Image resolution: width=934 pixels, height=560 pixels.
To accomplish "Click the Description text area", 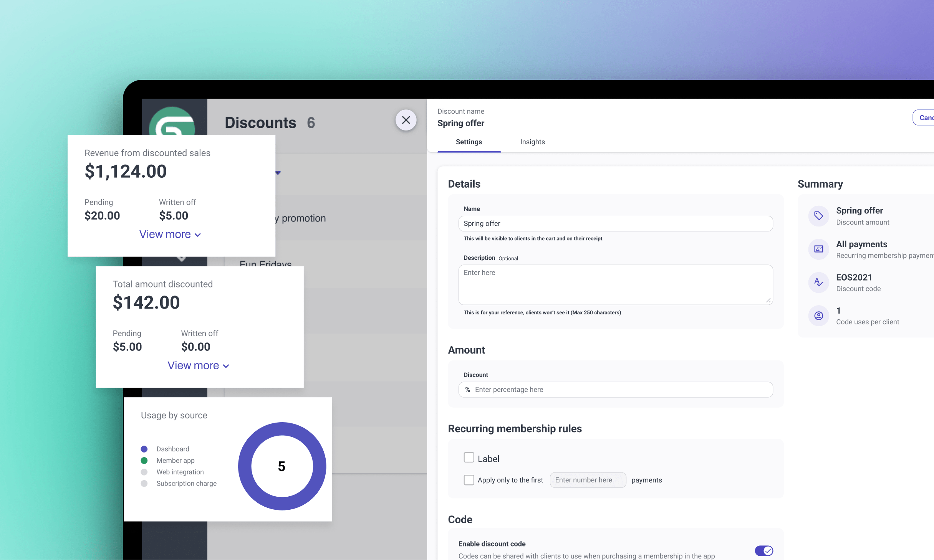I will [615, 285].
